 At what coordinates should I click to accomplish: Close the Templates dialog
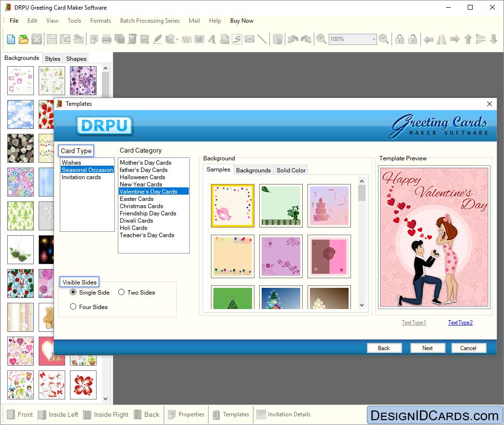coord(489,104)
